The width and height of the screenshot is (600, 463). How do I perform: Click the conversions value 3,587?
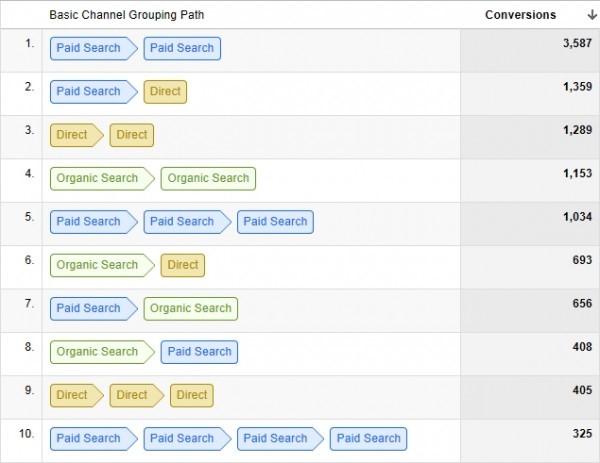[577, 43]
